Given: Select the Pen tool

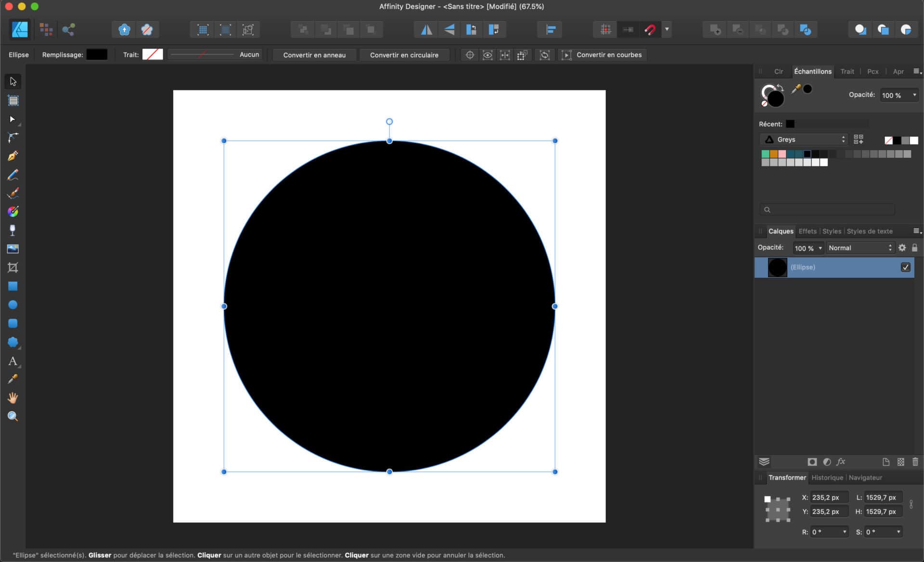Looking at the screenshot, I should (x=13, y=155).
